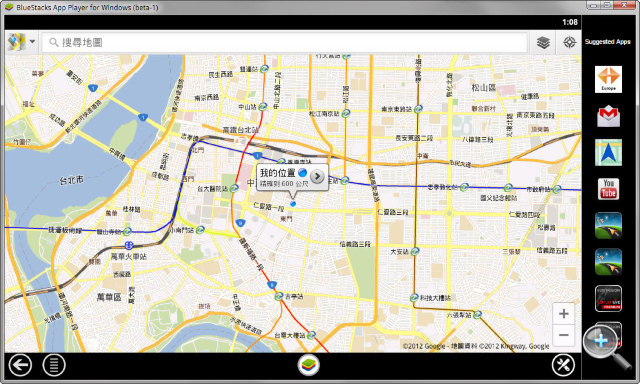Click the 國父紀念館站 label
The image size is (640, 384).
tap(498, 198)
